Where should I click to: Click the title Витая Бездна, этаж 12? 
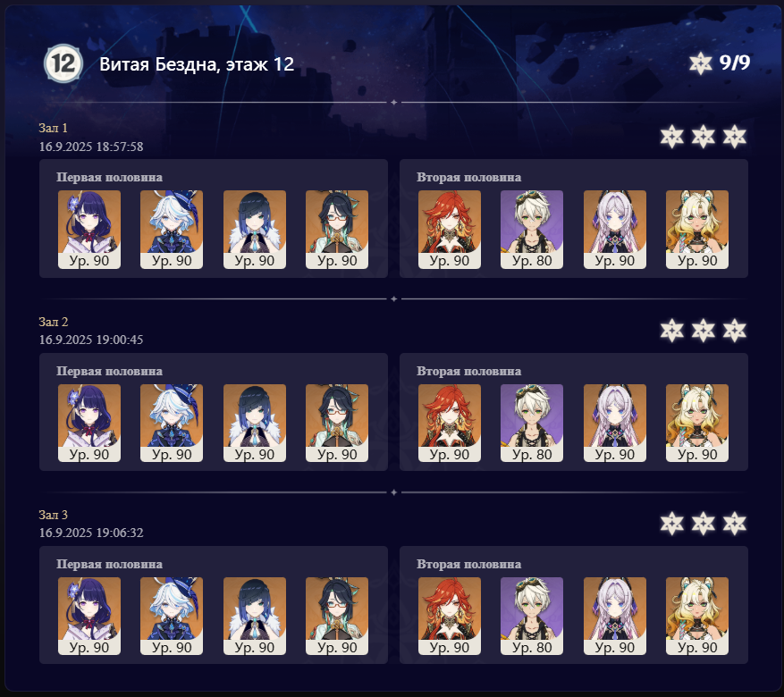(197, 64)
